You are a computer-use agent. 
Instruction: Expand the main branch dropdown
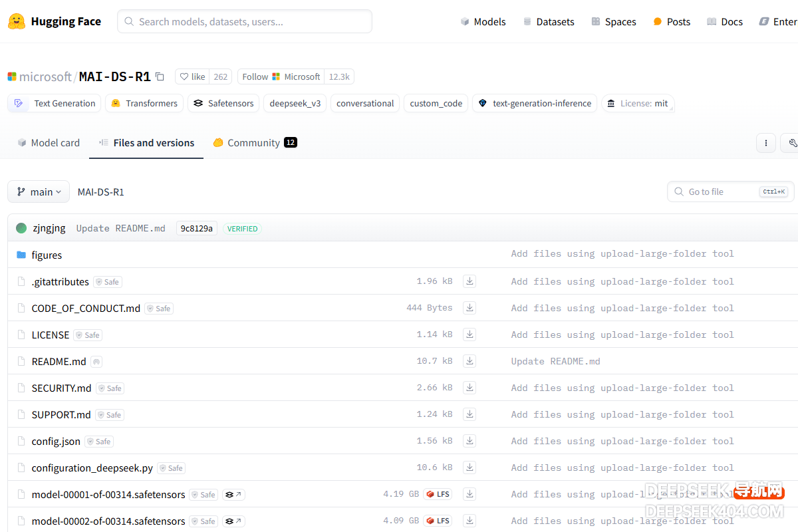coord(39,192)
